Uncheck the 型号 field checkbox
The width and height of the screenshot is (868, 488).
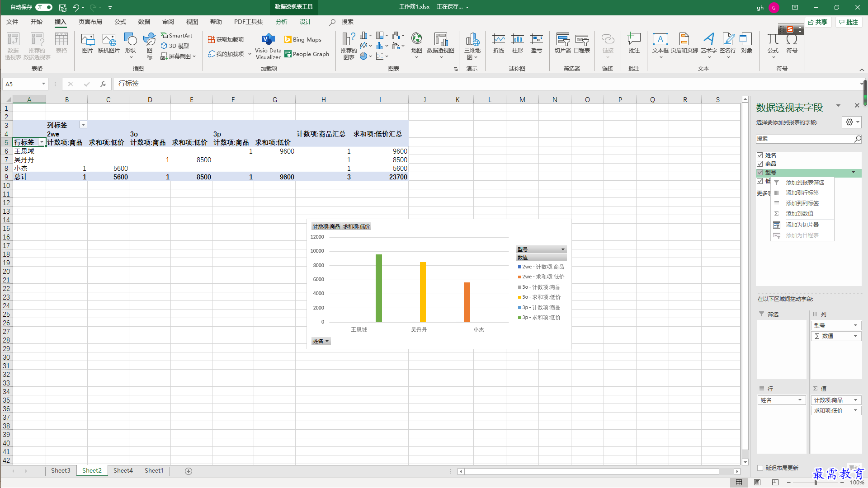[x=760, y=173]
